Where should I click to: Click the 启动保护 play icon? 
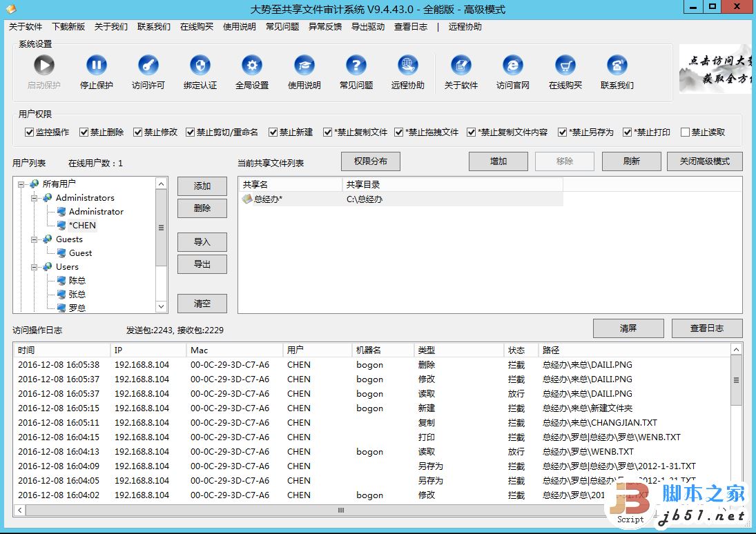(x=44, y=65)
